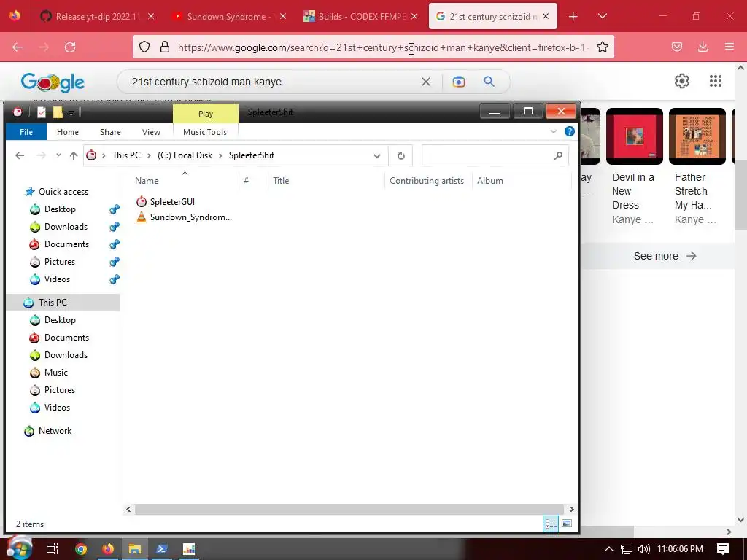Click See more link on Google results

pyautogui.click(x=665, y=256)
